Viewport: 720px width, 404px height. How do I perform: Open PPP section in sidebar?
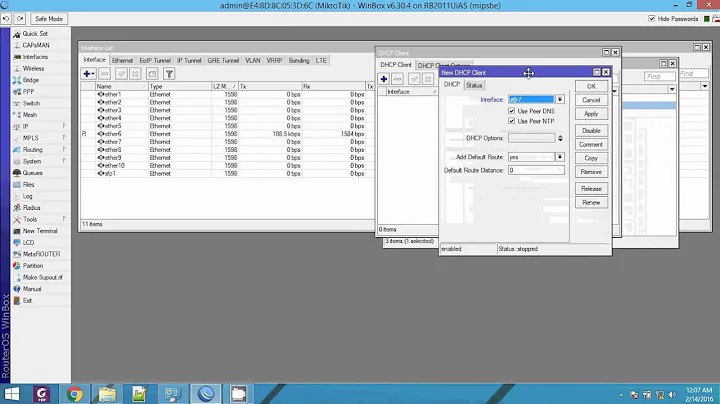coord(28,91)
